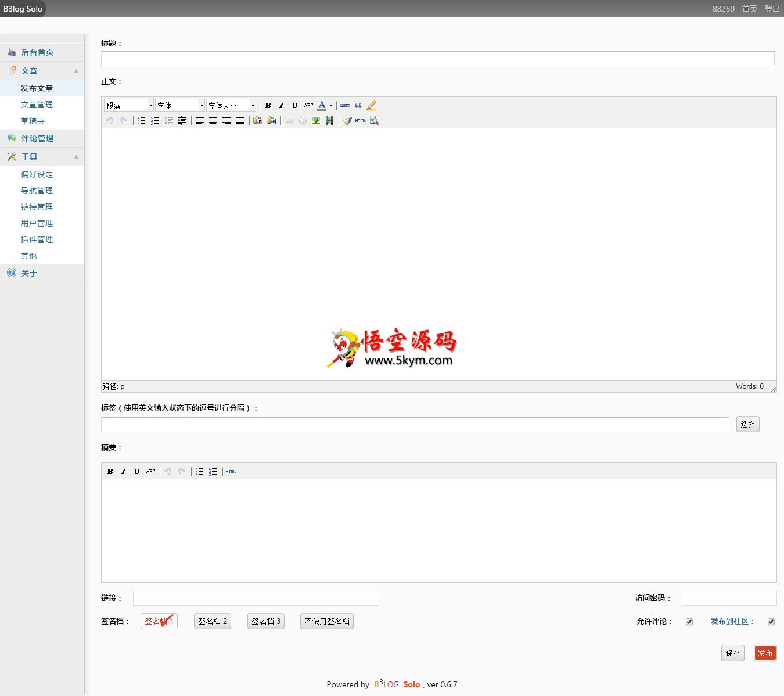784x696 pixels.
Task: Insert bulleted list in the body editor
Action: tap(141, 120)
